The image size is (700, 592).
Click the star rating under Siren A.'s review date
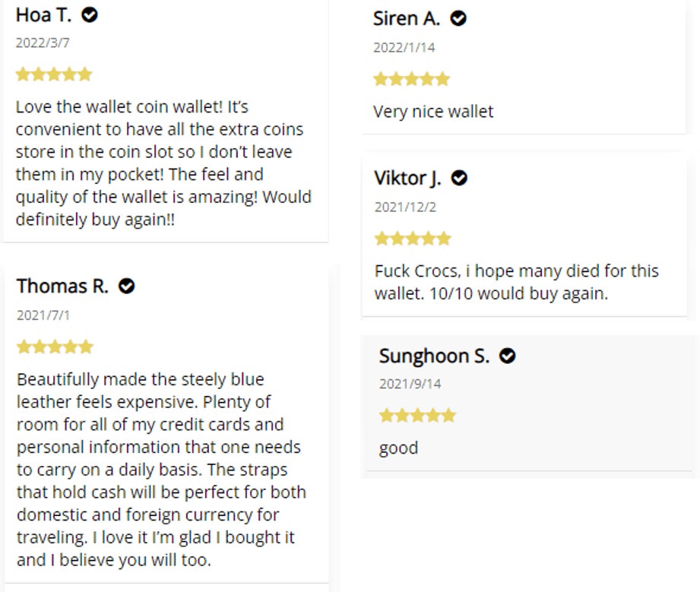411,79
